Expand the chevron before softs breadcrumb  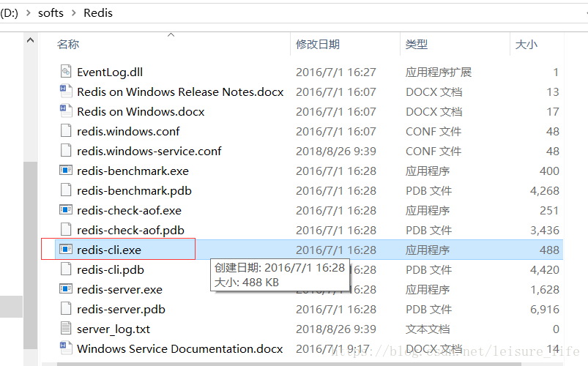(29, 12)
